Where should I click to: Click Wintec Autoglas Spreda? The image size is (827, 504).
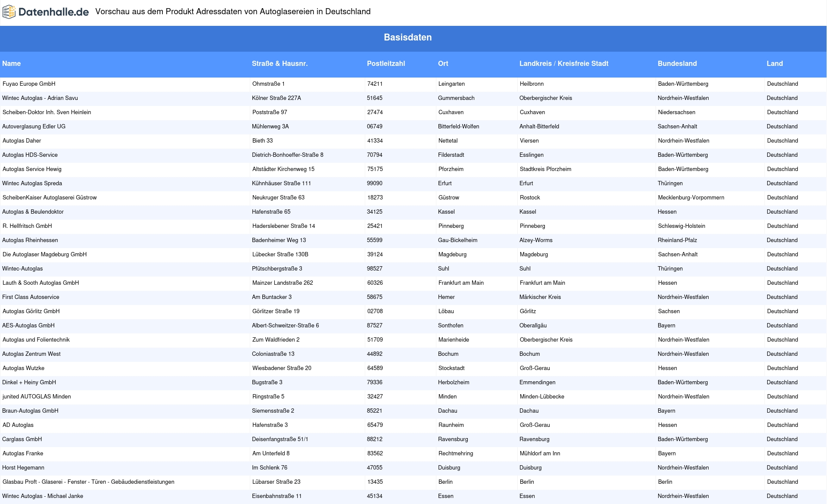pyautogui.click(x=32, y=184)
